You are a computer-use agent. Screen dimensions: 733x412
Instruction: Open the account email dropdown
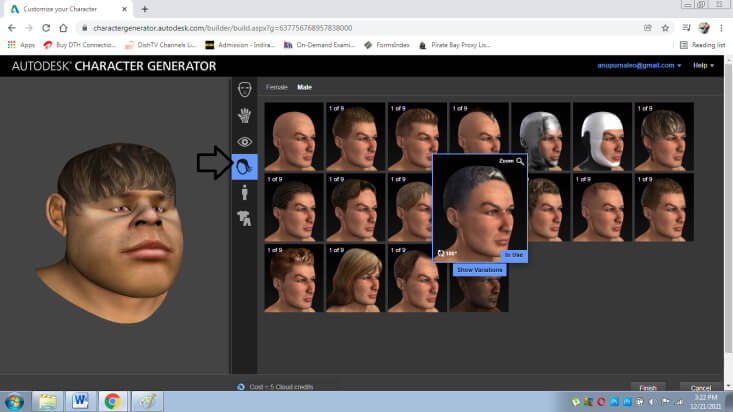(x=639, y=65)
